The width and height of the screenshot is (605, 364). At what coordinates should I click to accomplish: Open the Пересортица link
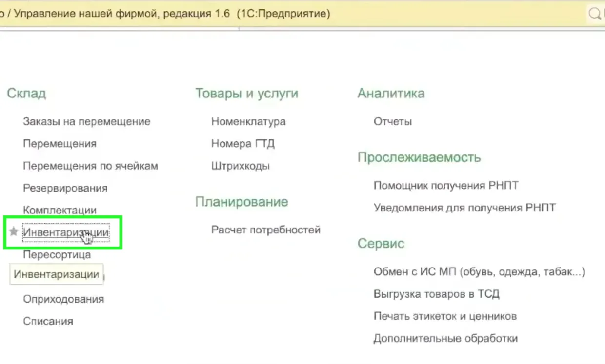click(57, 255)
